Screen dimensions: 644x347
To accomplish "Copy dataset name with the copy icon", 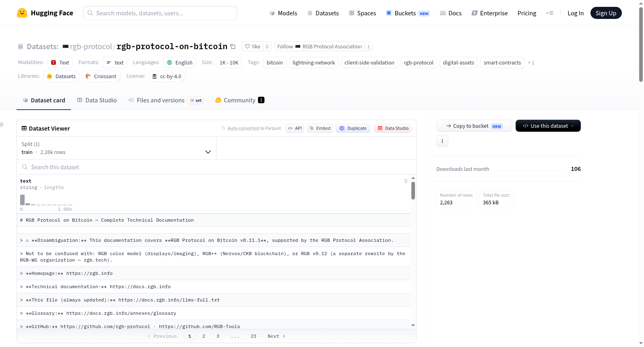I will 233,46.
